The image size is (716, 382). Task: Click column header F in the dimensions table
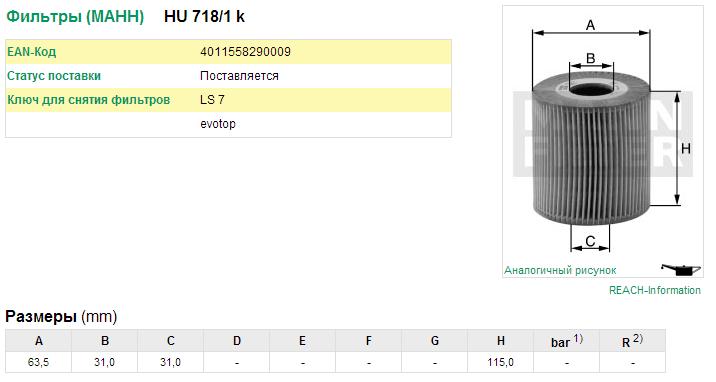point(369,341)
